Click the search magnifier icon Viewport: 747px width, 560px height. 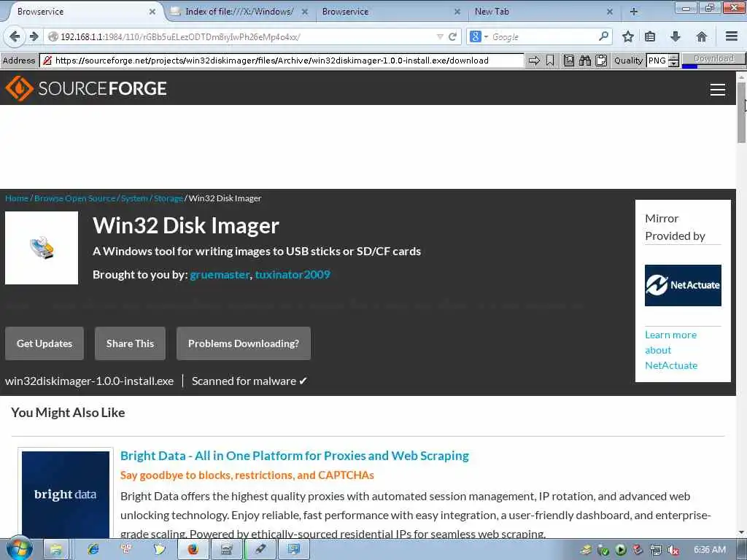click(x=603, y=36)
